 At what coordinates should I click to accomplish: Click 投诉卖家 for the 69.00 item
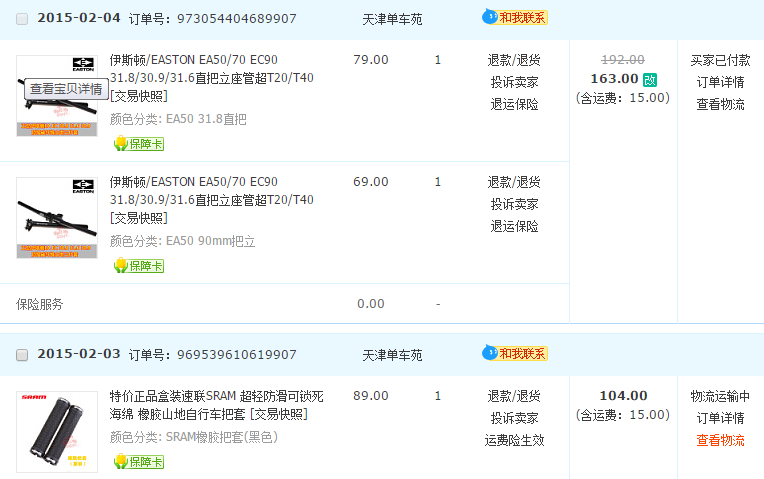[514, 204]
